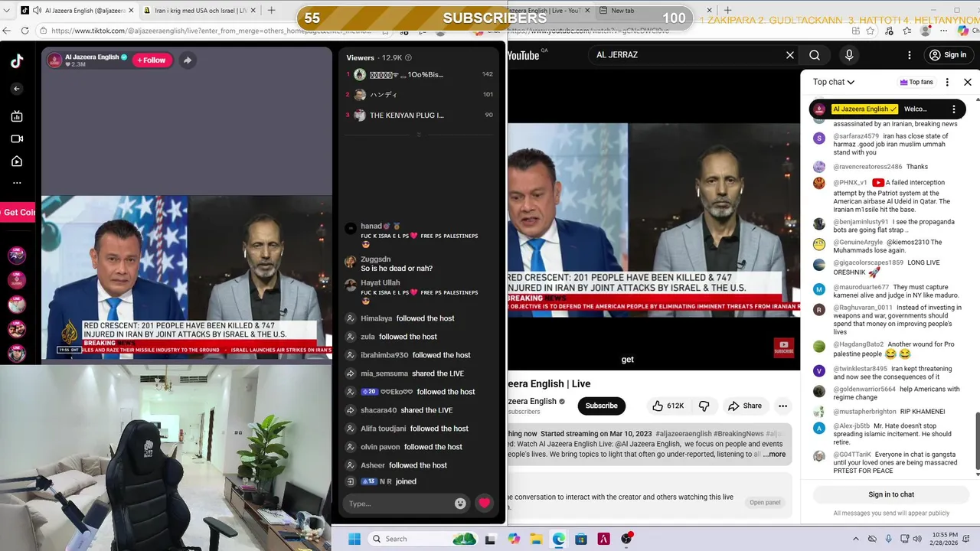Screen dimensions: 980x551
Task: Follow Al Jazeera English on TikTok
Action: tap(152, 60)
